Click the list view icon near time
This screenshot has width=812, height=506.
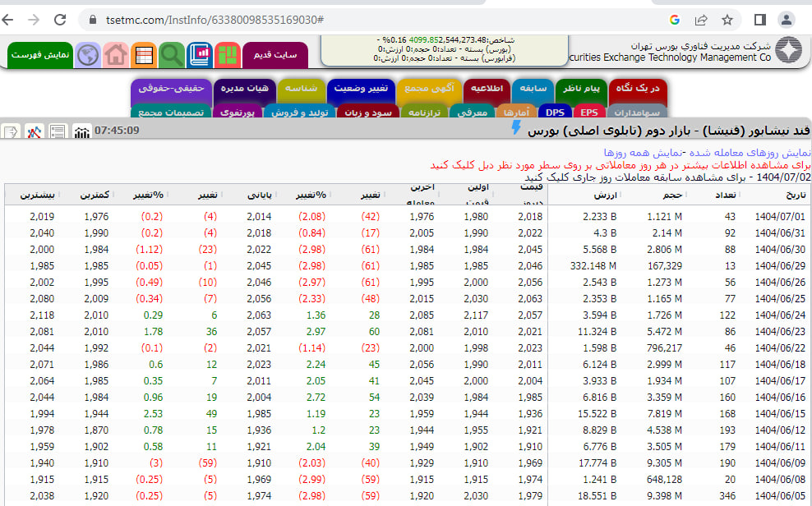[58, 131]
